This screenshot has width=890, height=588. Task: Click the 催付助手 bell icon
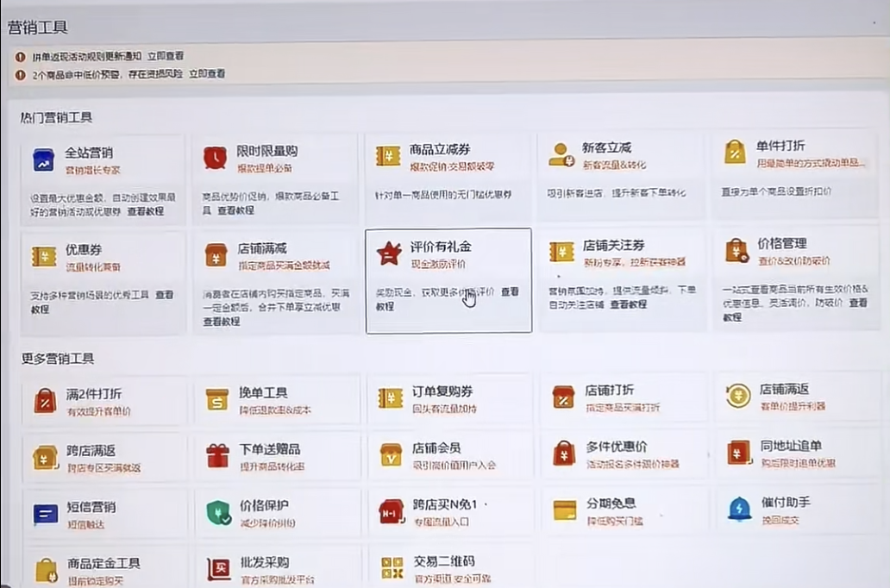[x=739, y=509]
